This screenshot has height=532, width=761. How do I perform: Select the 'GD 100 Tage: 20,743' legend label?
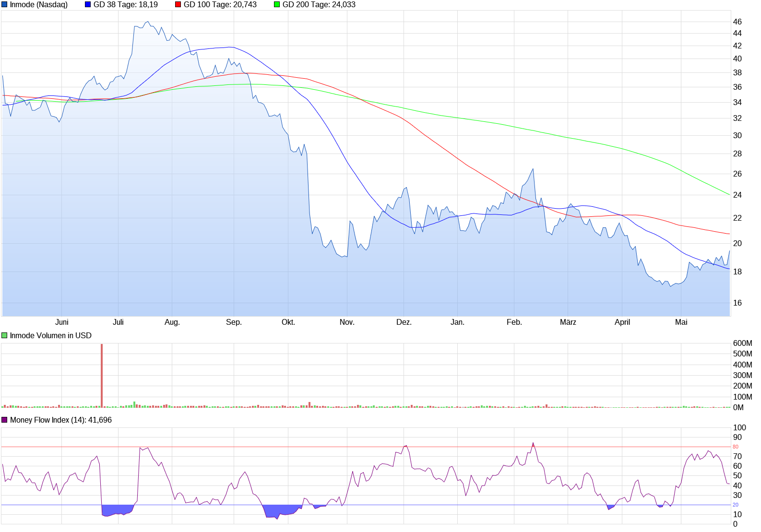[x=220, y=5]
